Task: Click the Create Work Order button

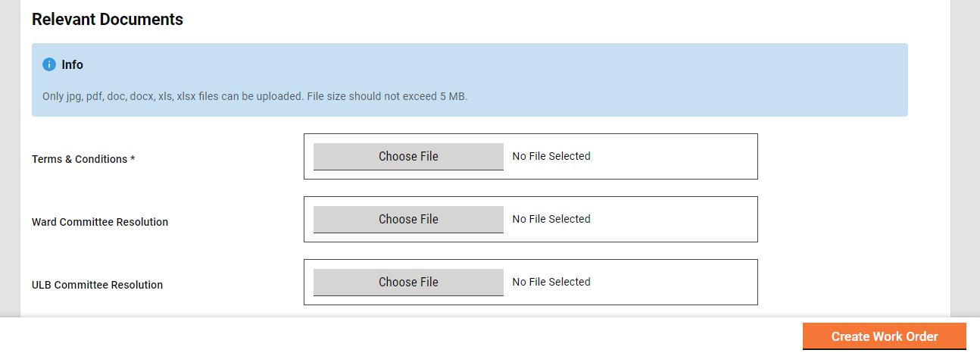Action: [884, 336]
